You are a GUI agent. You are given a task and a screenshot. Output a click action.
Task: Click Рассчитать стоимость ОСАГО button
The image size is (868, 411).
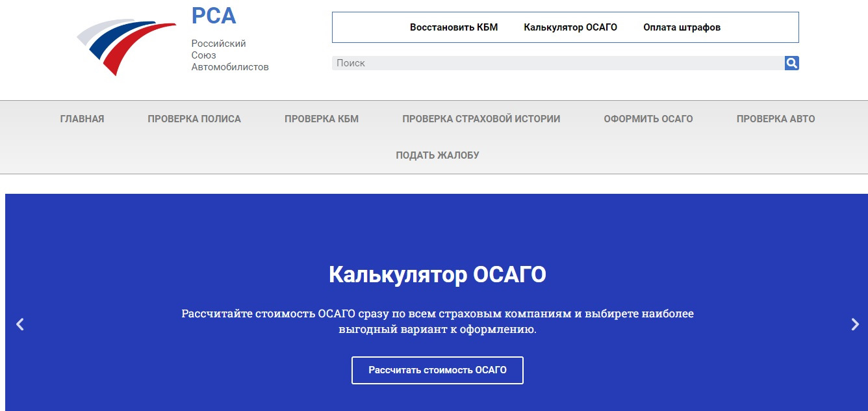pos(437,370)
